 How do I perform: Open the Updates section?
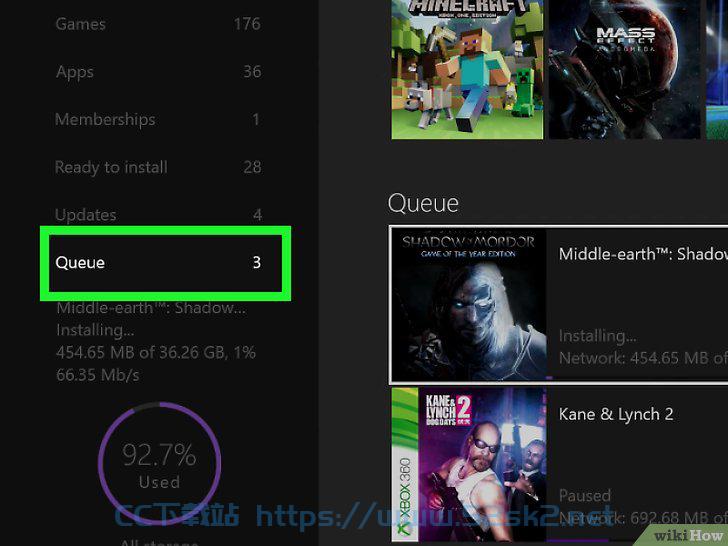158,214
